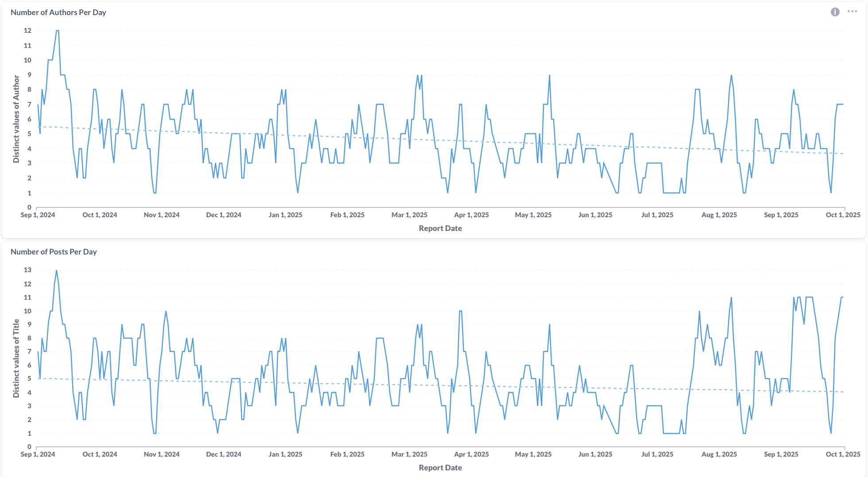Click the 10-post peak just before April 2025
868x477 pixels.
pyautogui.click(x=460, y=311)
